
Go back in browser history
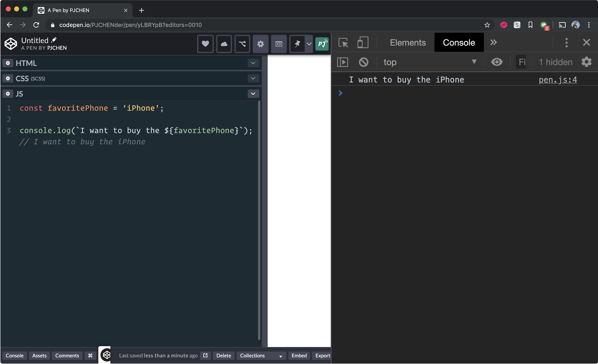pyautogui.click(x=10, y=25)
